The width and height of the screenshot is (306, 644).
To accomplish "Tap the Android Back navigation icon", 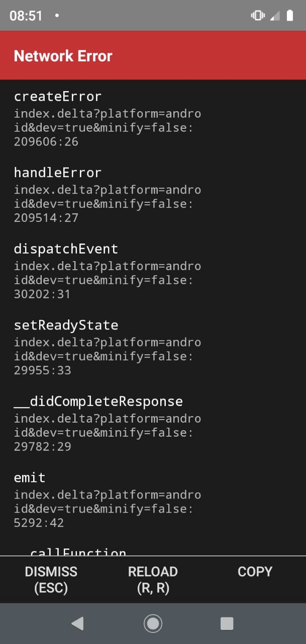I will click(77, 623).
